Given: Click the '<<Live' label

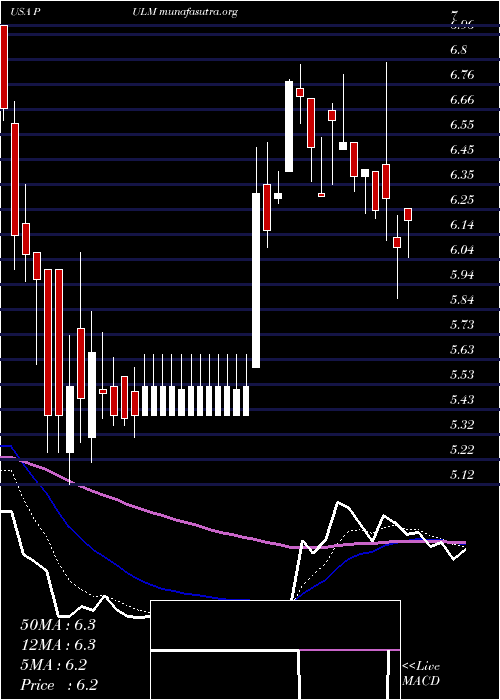Looking at the screenshot, I should (x=421, y=667).
